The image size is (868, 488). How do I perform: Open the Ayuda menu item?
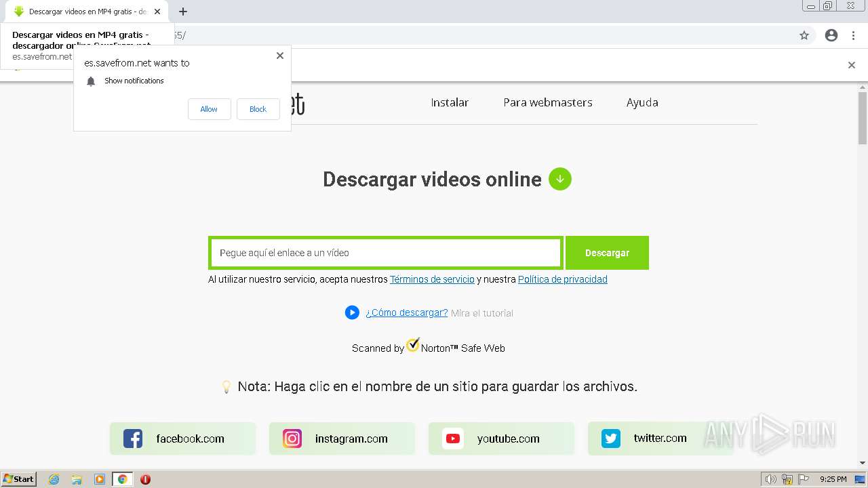[642, 102]
